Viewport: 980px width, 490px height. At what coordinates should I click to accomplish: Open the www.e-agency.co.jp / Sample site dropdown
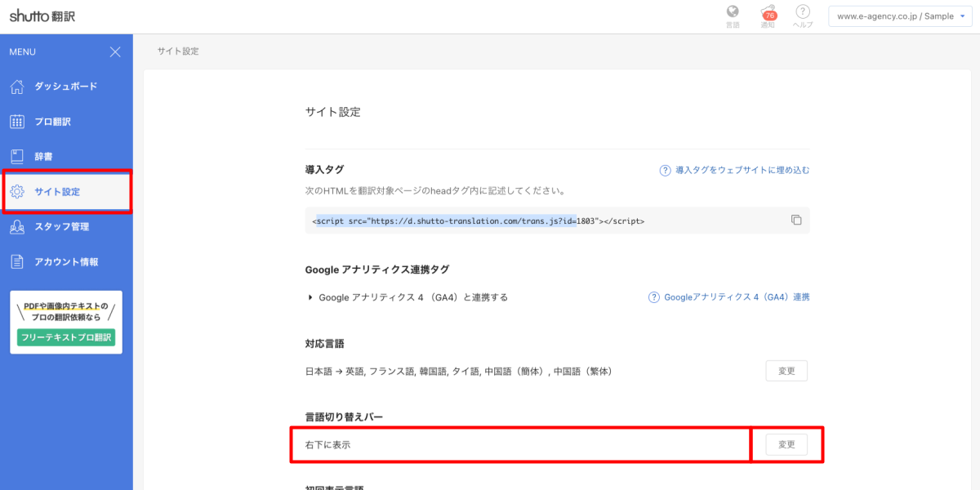901,16
